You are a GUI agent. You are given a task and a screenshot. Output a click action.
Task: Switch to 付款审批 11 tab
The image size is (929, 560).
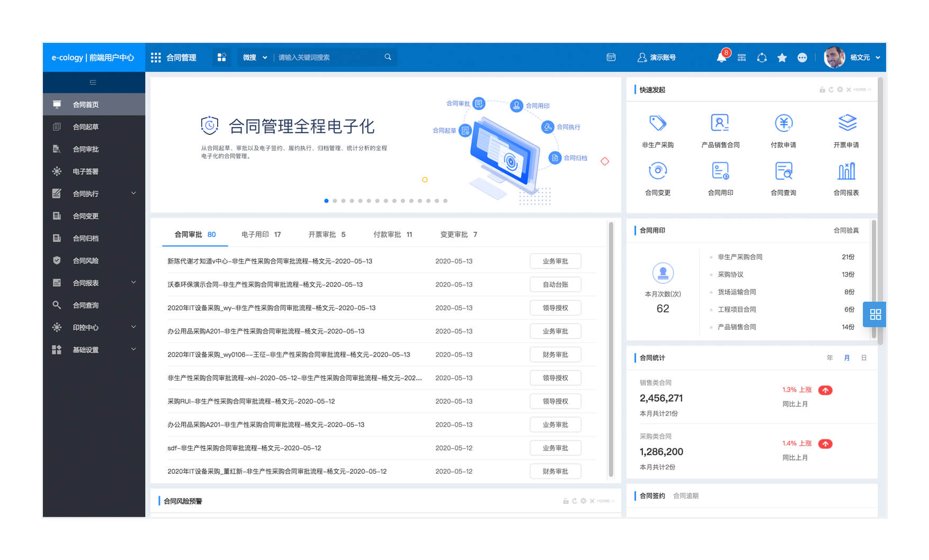[x=392, y=234]
